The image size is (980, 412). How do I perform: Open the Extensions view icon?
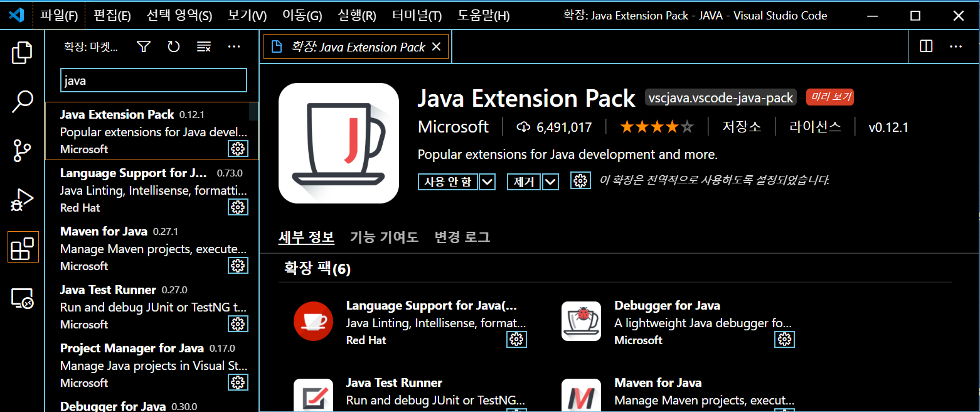point(23,247)
